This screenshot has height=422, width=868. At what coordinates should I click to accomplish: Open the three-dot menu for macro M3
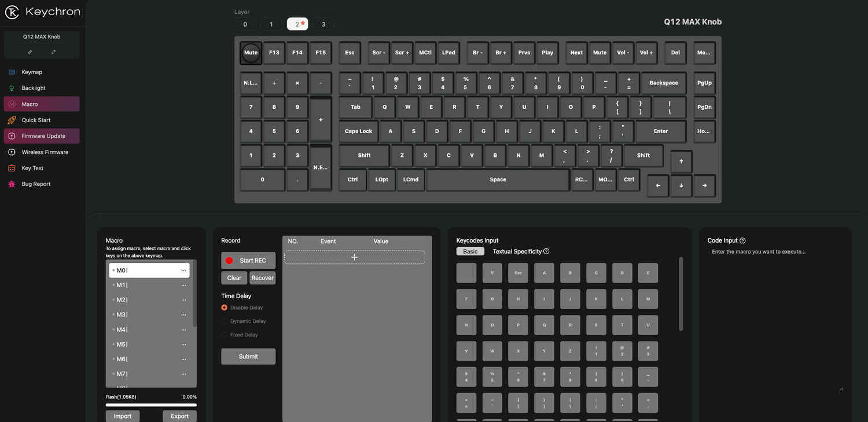click(x=183, y=315)
